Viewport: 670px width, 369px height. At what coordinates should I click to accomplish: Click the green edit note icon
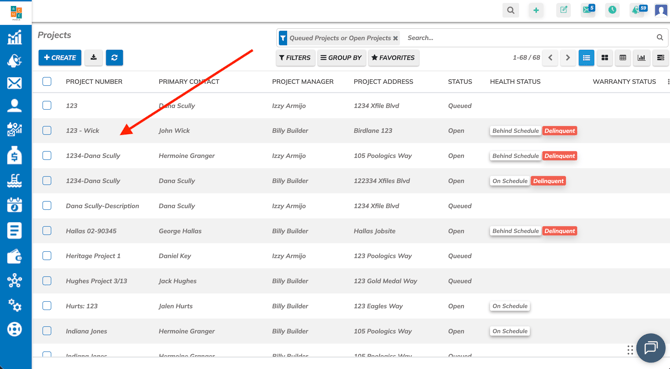tap(564, 10)
